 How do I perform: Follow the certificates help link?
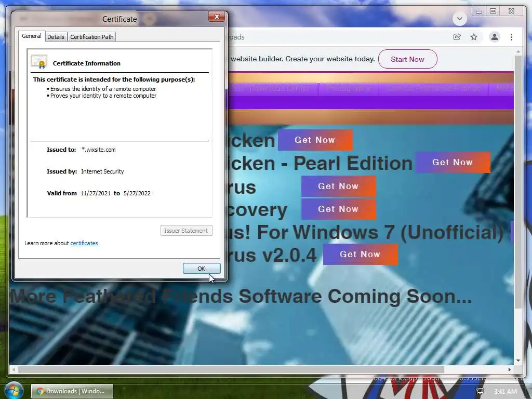(84, 243)
